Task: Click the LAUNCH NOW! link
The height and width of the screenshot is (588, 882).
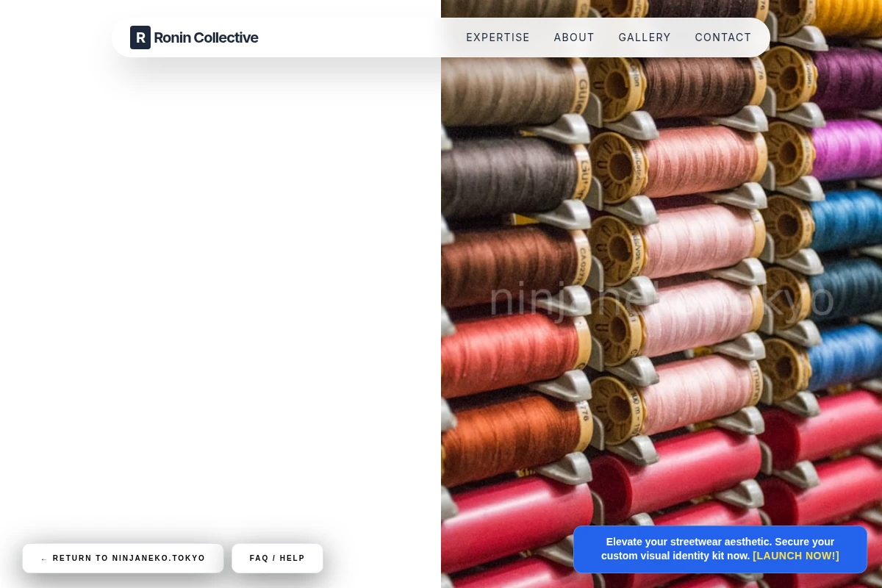Action: pyautogui.click(x=796, y=556)
